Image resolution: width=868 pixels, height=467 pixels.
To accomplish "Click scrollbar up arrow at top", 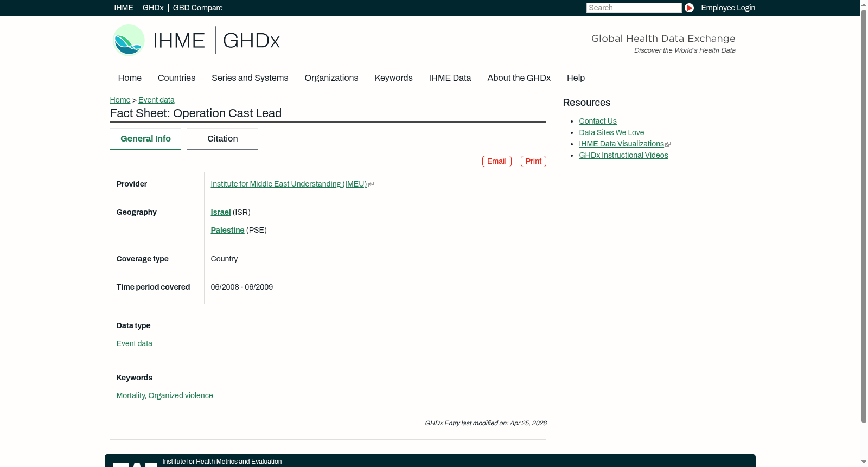I will 864,4.
